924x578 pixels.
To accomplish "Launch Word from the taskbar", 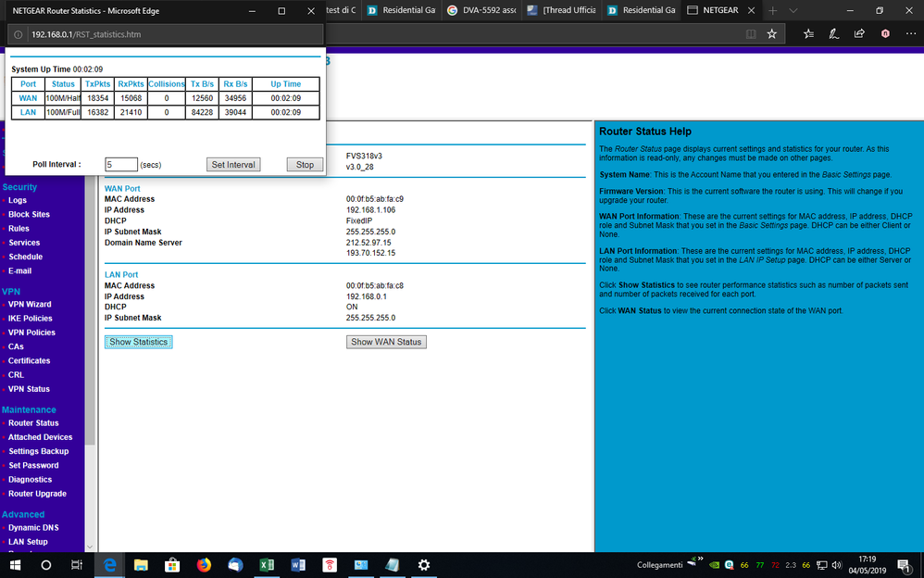I will [297, 564].
